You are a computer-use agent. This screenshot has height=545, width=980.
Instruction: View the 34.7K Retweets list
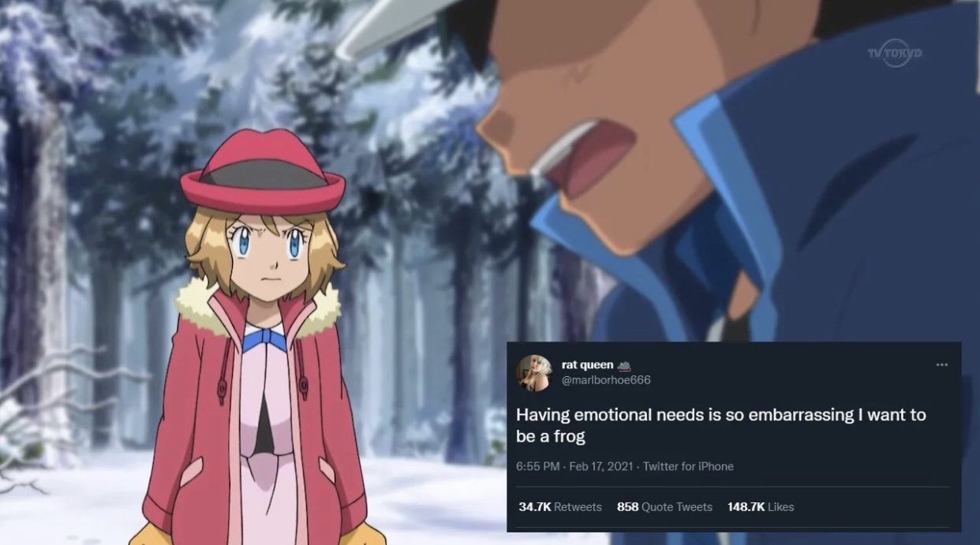pos(560,506)
